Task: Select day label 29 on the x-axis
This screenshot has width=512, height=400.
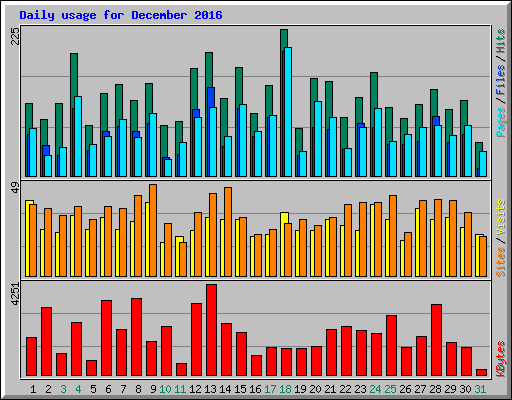Action: tap(450, 389)
